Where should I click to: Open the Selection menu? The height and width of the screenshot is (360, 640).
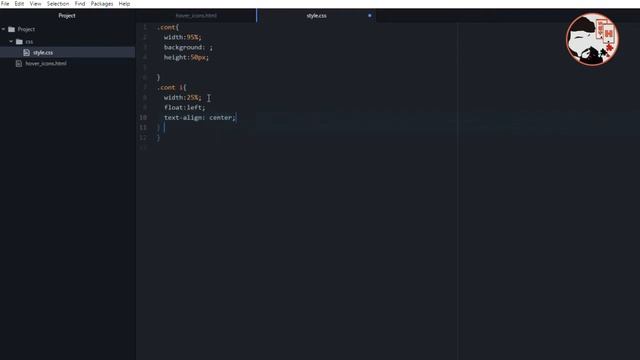58,4
